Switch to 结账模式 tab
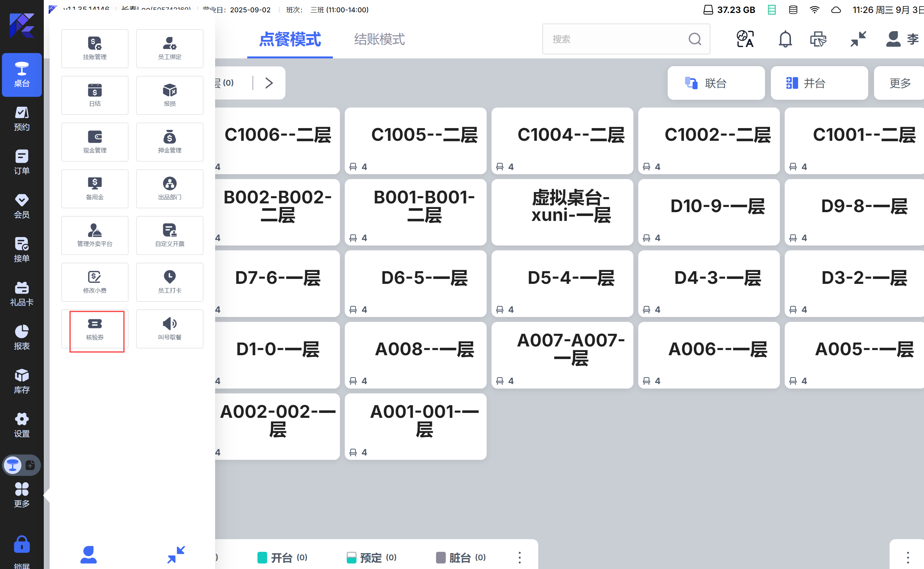Screen dimensions: 924x569 tap(379, 39)
